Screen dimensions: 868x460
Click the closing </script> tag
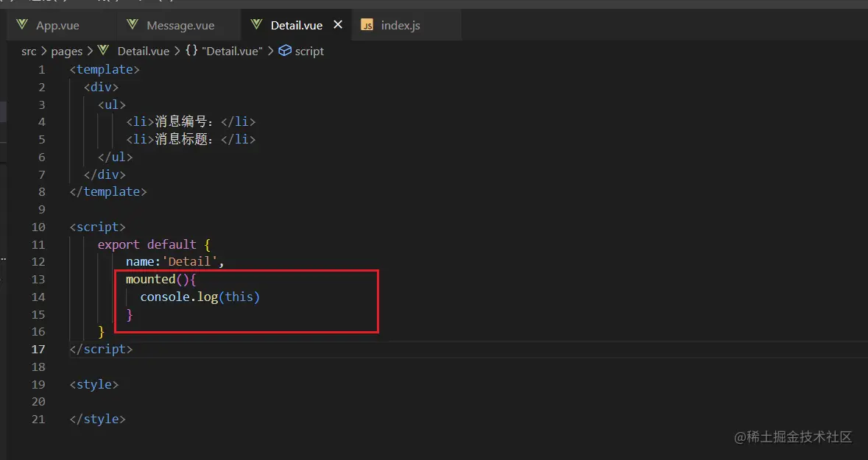point(102,350)
